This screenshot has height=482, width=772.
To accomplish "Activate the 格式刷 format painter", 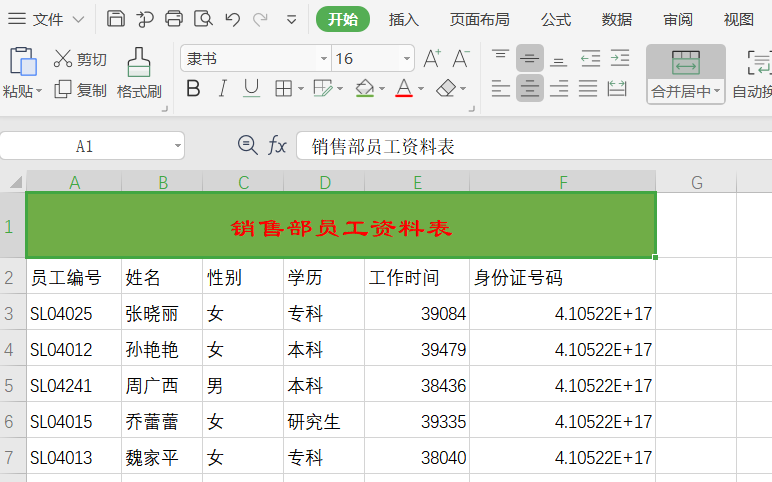I will click(x=139, y=73).
